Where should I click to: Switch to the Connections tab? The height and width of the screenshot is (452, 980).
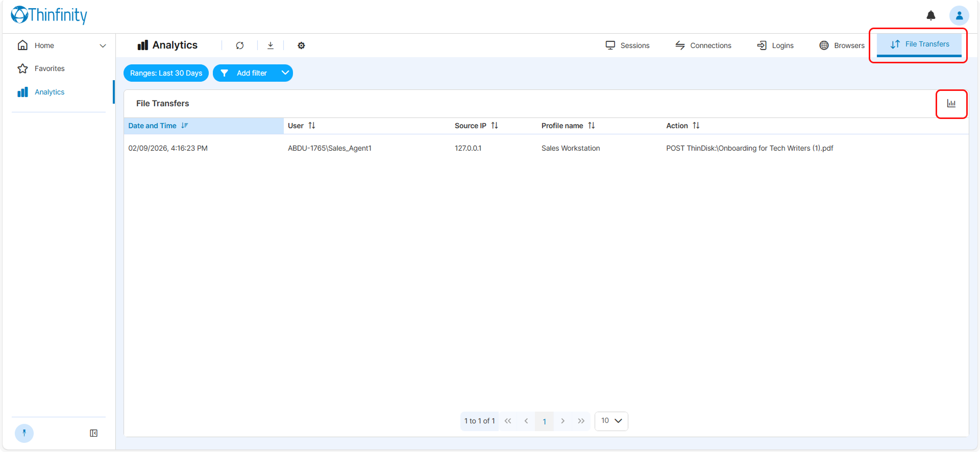pos(703,45)
